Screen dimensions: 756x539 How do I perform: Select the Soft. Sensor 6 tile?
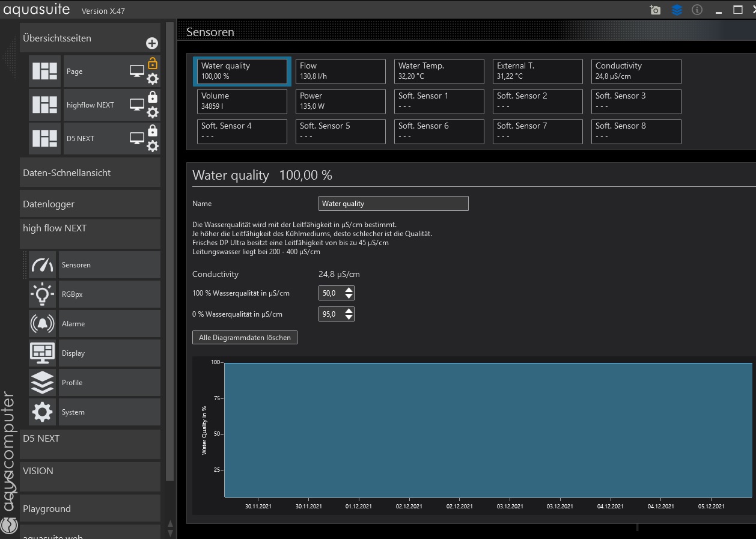[x=439, y=132]
